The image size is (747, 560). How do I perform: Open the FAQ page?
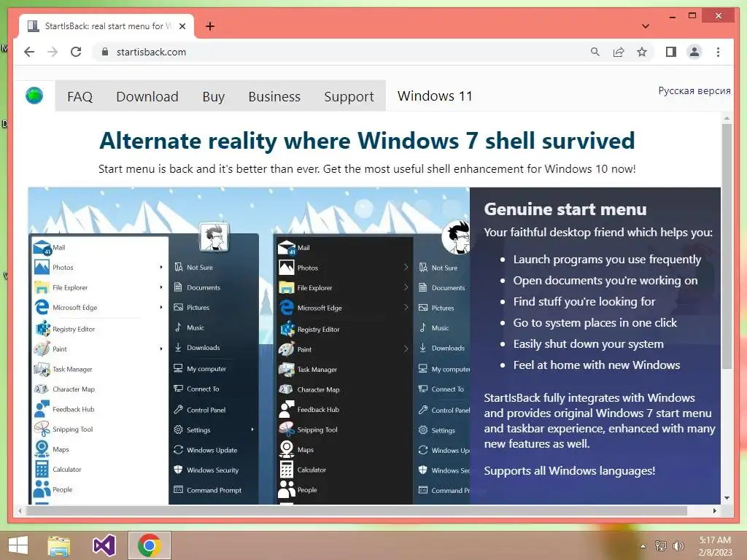[x=80, y=97]
